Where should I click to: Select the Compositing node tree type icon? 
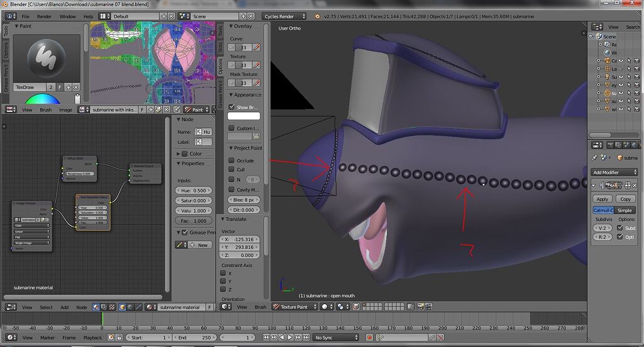104,307
